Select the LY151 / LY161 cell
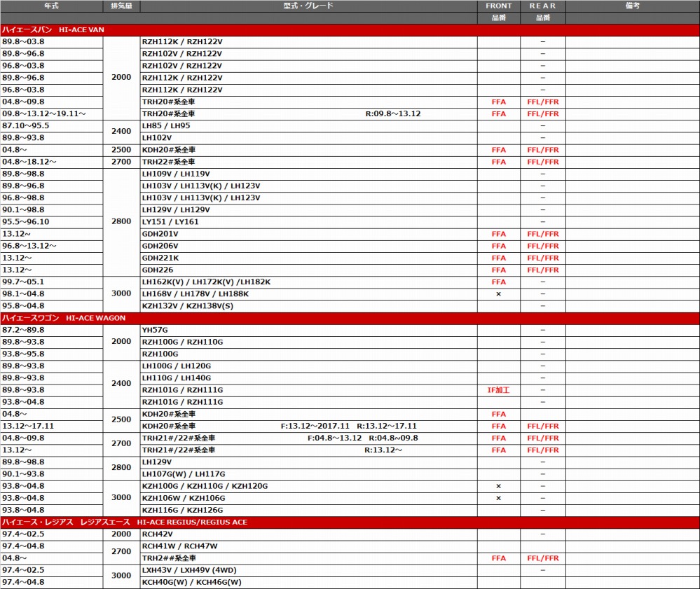Image resolution: width=700 pixels, height=589 pixels. coord(308,222)
